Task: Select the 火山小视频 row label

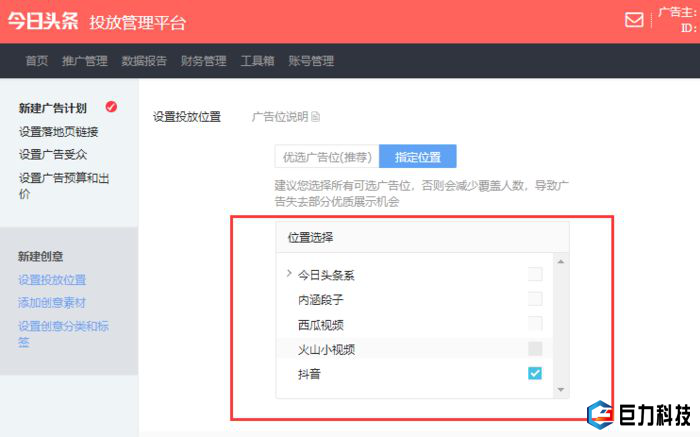Action: pyautogui.click(x=326, y=350)
